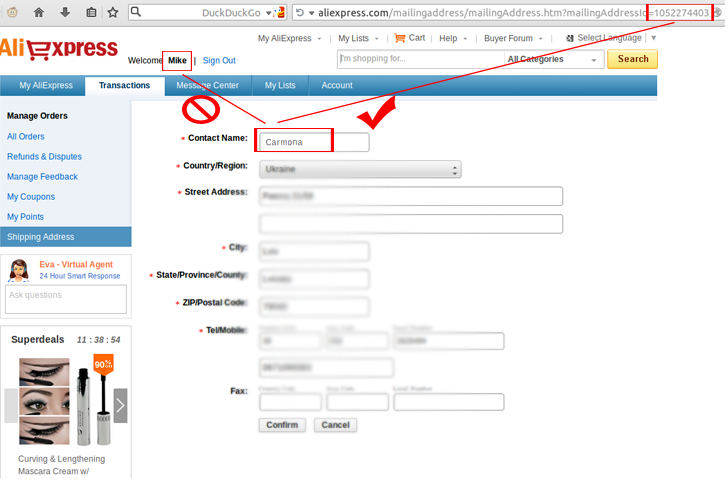The height and width of the screenshot is (480, 728).
Task: Focus the Tel/Mobile area code field
Action: 358,341
